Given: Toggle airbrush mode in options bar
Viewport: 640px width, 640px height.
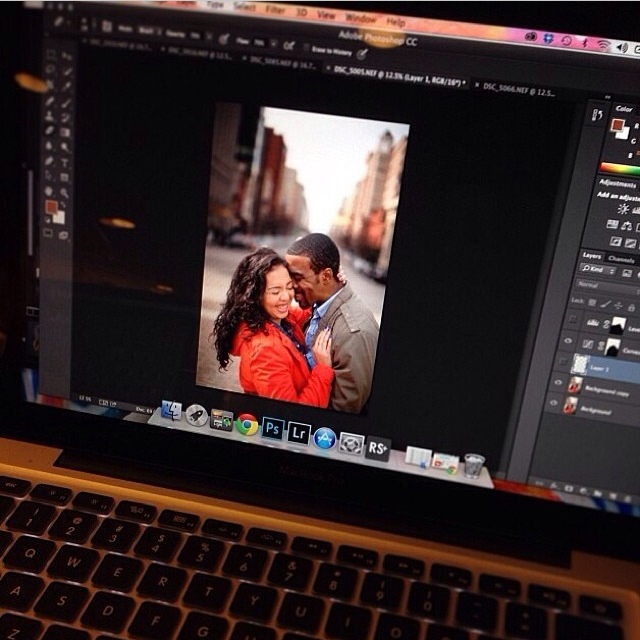Looking at the screenshot, I should point(289,45).
